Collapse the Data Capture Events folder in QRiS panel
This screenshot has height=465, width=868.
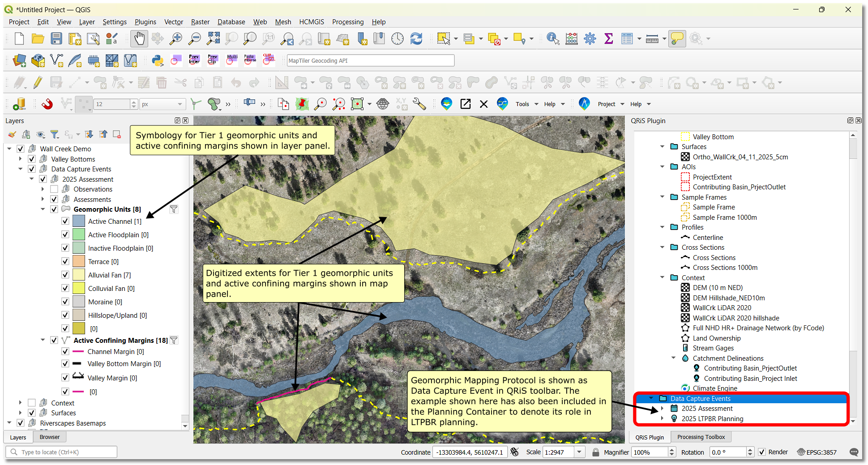tap(652, 398)
